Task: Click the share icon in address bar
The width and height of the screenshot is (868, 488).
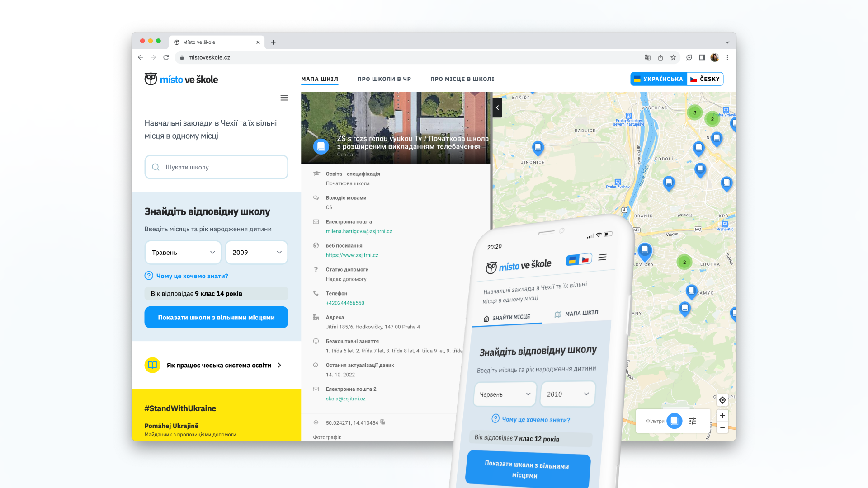Action: [x=660, y=57]
